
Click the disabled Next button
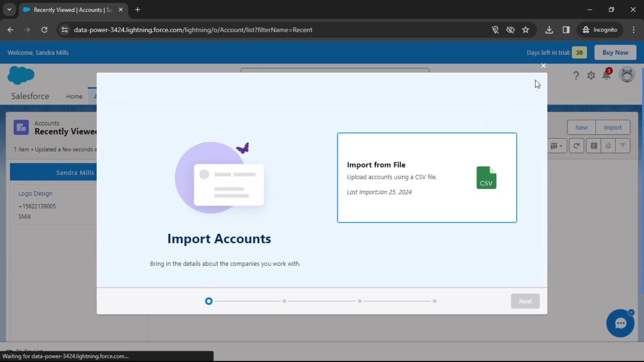click(525, 301)
